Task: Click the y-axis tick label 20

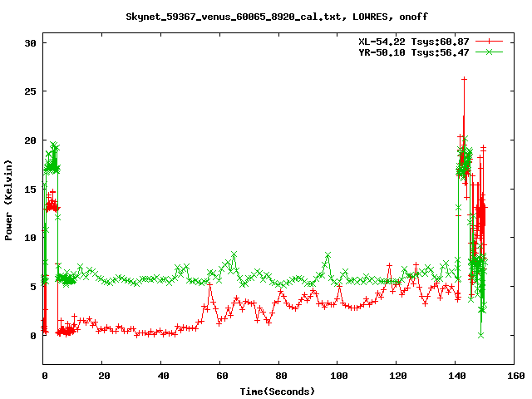Action: tap(31, 140)
